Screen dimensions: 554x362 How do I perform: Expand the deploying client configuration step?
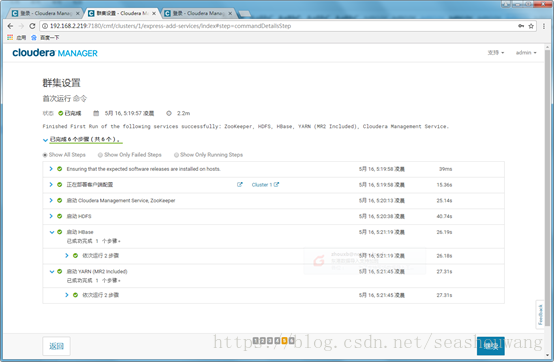pos(51,185)
